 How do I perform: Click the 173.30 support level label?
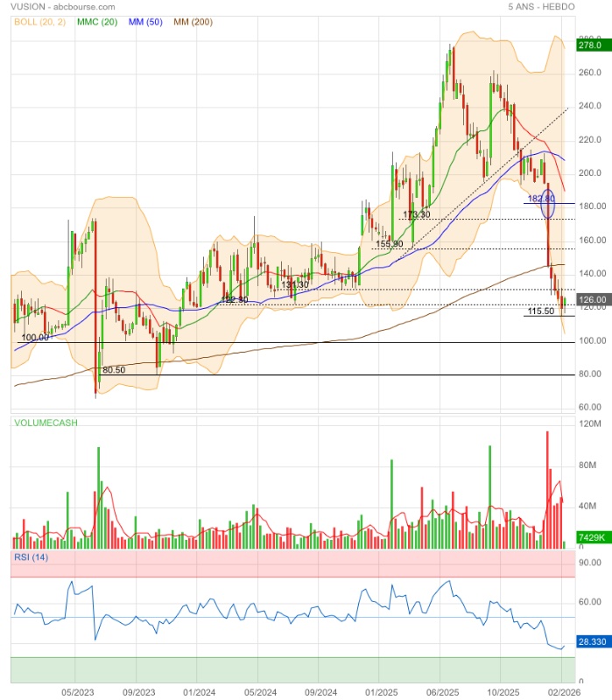pyautogui.click(x=417, y=214)
